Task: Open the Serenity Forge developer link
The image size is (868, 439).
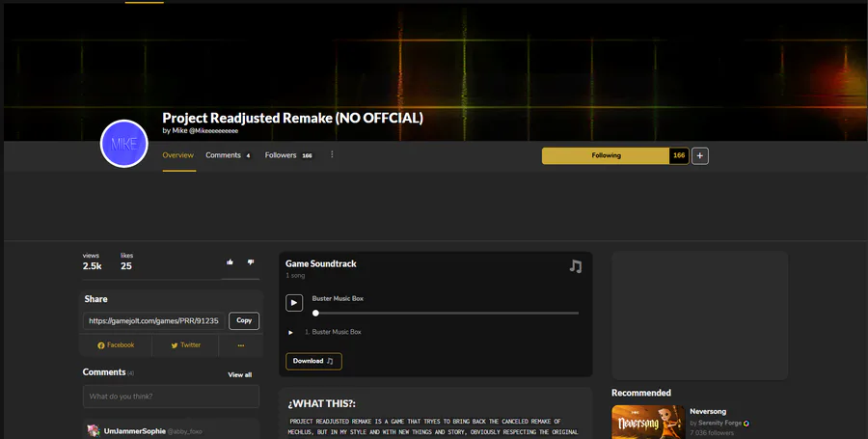Action: click(719, 423)
